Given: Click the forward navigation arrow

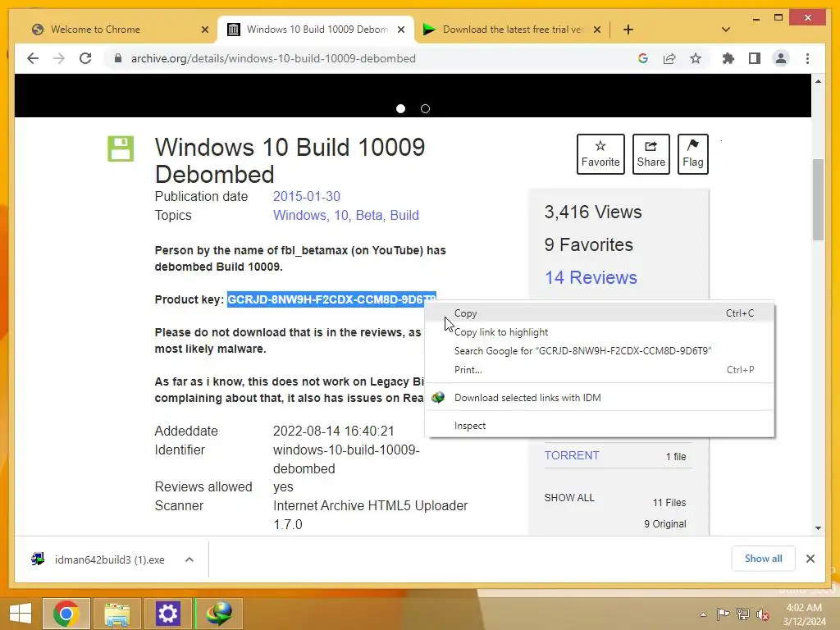Looking at the screenshot, I should pos(59,58).
